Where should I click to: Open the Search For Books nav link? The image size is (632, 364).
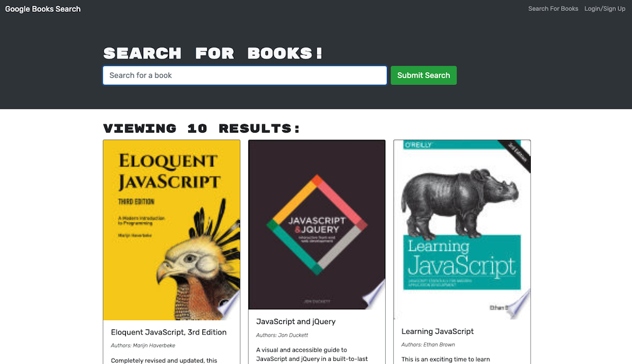(553, 9)
